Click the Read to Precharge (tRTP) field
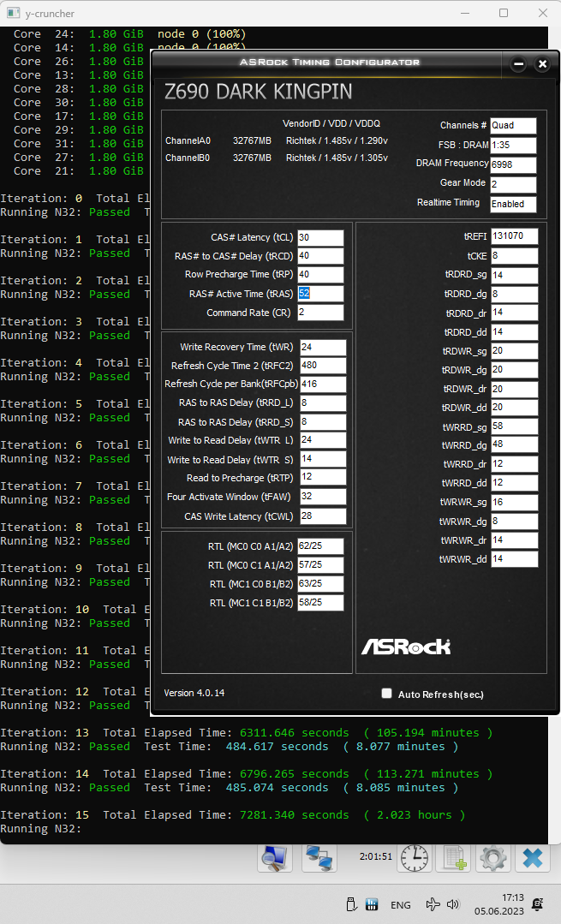Image resolution: width=561 pixels, height=924 pixels. point(323,477)
